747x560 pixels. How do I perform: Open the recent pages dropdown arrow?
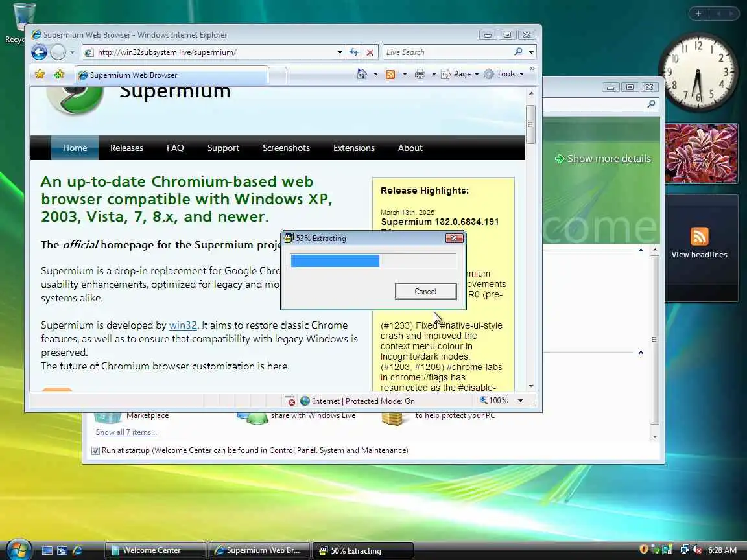click(72, 52)
